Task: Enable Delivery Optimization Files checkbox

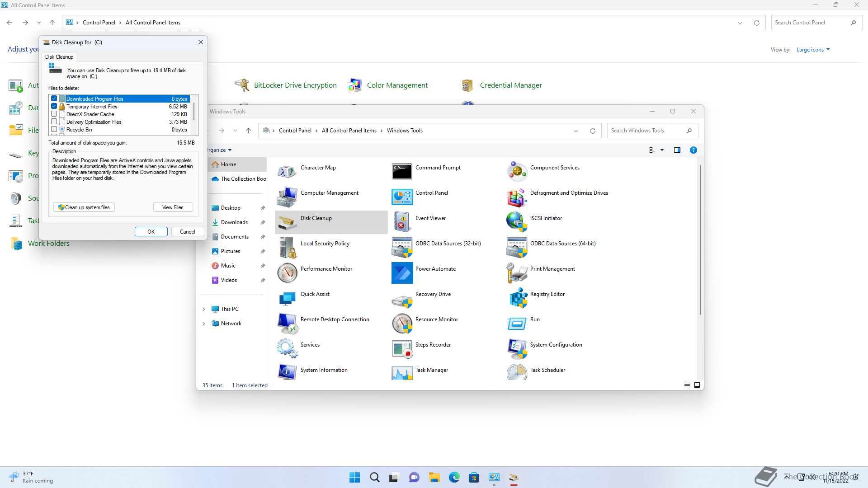Action: pos(54,122)
